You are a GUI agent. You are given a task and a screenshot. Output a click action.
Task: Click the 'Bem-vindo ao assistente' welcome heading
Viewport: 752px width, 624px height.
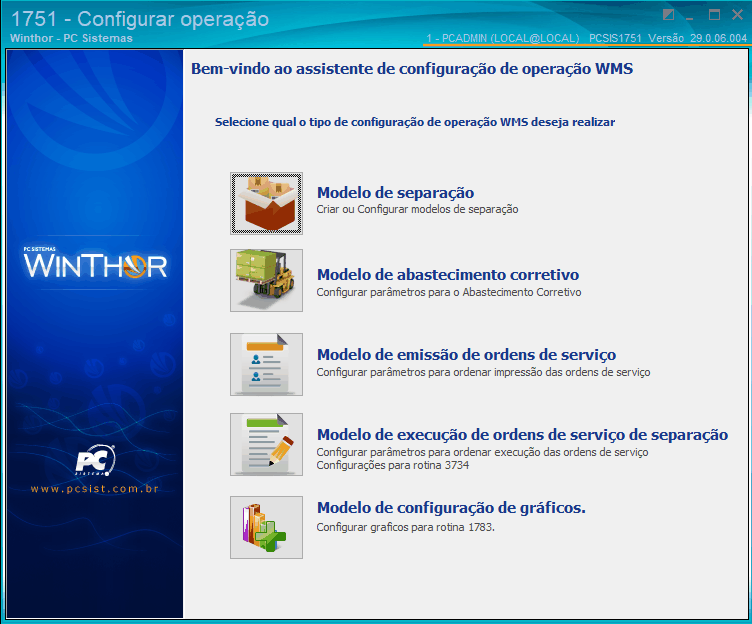(412, 69)
